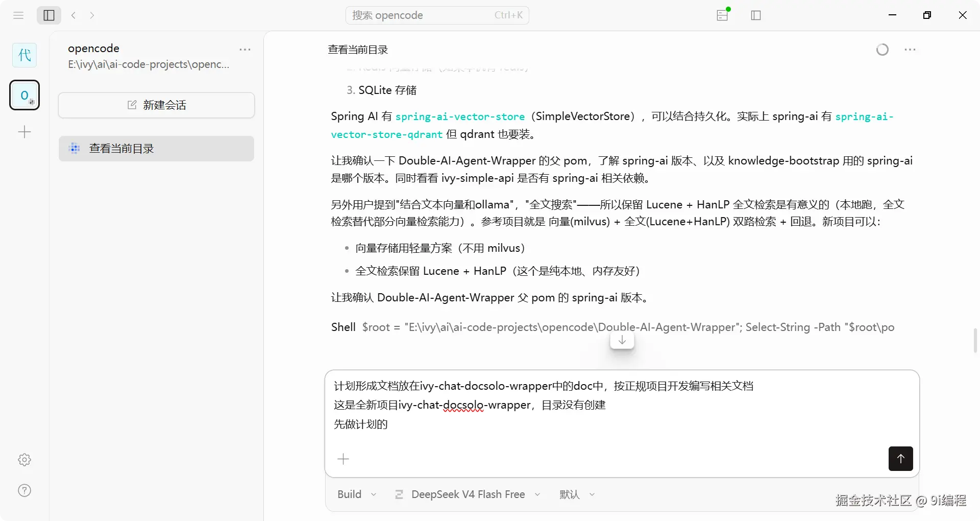Jump to bottom with down arrow button

point(622,340)
